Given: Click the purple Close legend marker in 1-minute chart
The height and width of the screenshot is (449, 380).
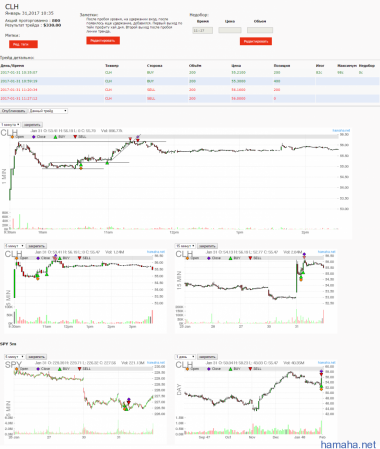Looking at the screenshot, I should click(x=34, y=137).
